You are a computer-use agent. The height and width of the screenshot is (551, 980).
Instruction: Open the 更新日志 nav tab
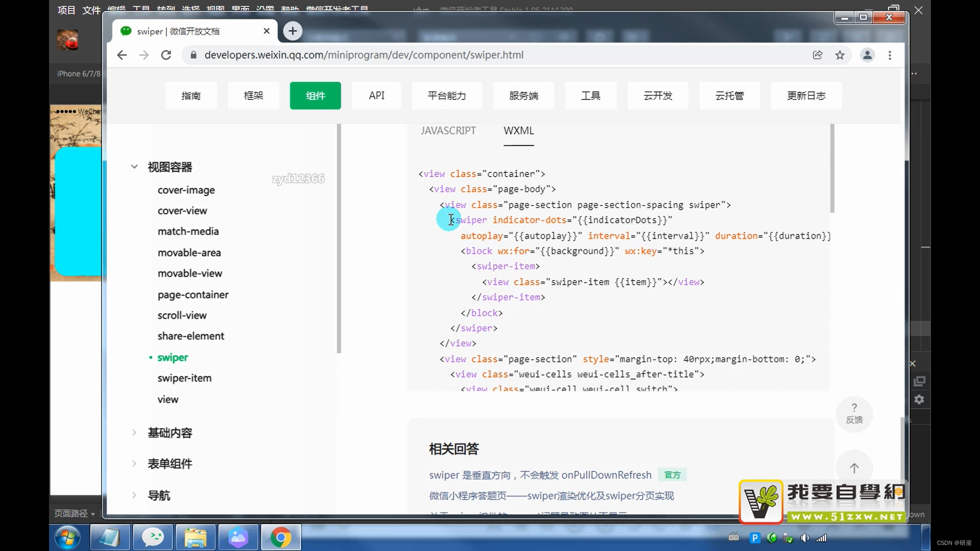(806, 95)
